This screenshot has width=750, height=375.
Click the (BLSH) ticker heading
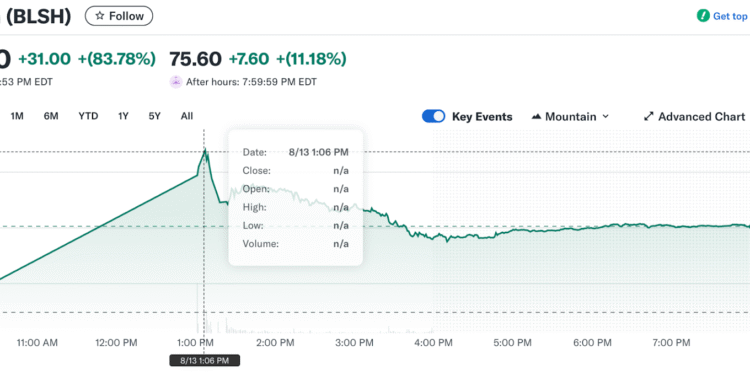38,16
